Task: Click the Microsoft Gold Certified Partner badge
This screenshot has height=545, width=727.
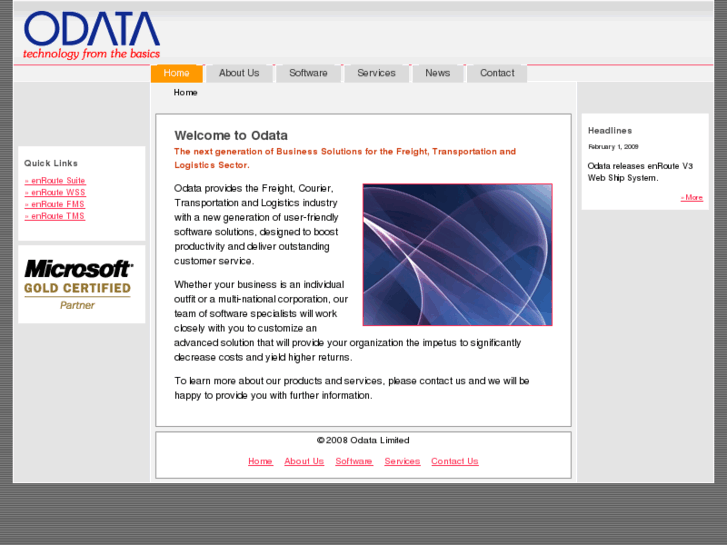Action: coord(79,284)
